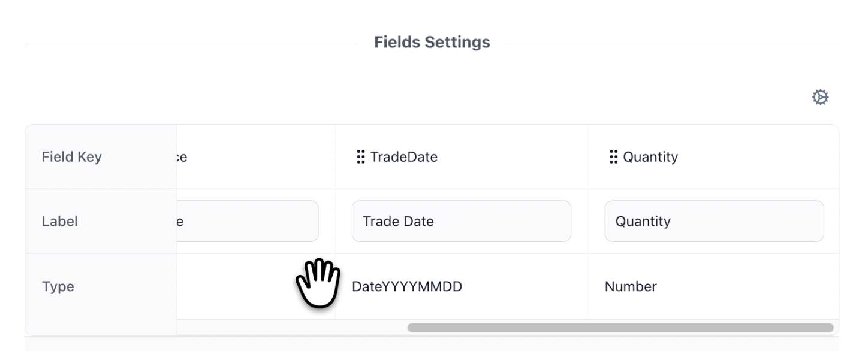Click the horizontal scrollbar thumb
This screenshot has height=351, width=868.
click(x=620, y=328)
